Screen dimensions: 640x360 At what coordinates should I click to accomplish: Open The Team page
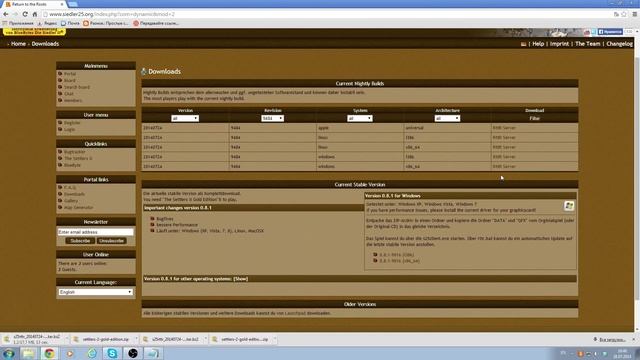[x=588, y=44]
